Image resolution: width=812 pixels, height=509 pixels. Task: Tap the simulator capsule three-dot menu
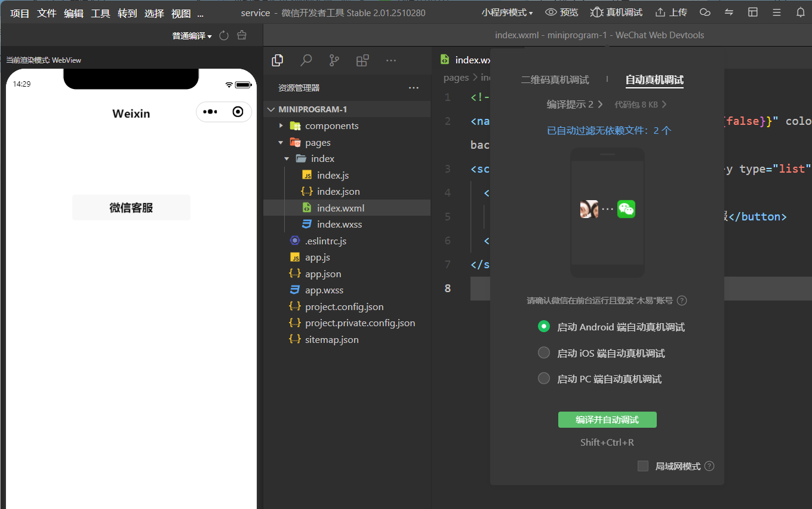210,112
